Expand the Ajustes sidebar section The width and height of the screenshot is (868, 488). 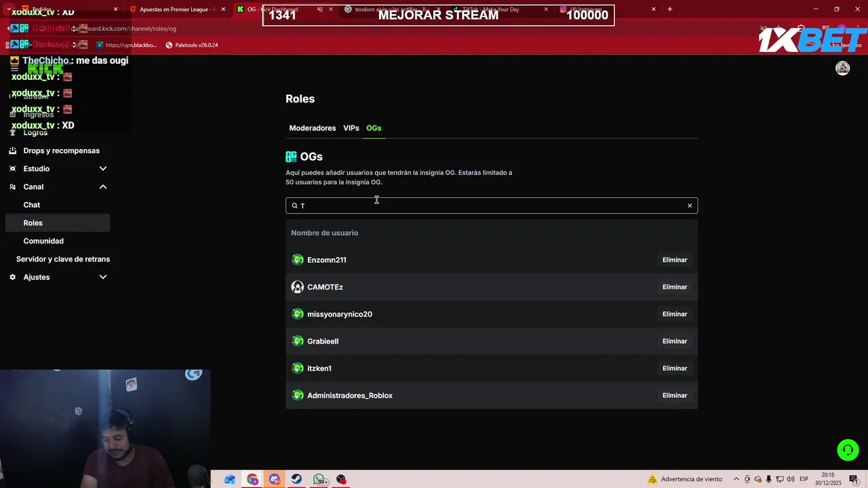click(x=103, y=277)
